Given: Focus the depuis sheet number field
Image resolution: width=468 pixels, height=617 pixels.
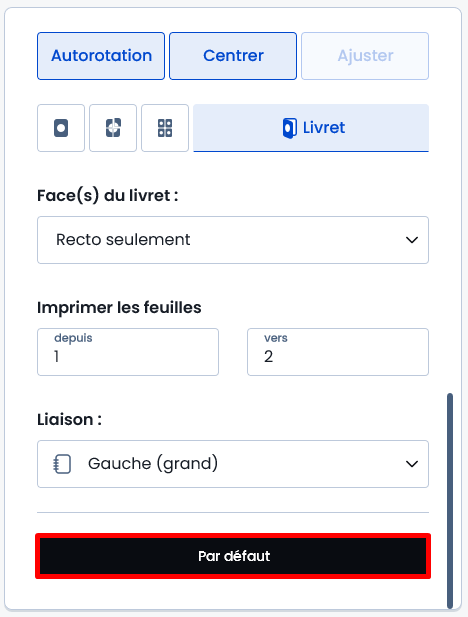Looking at the screenshot, I should [x=128, y=352].
